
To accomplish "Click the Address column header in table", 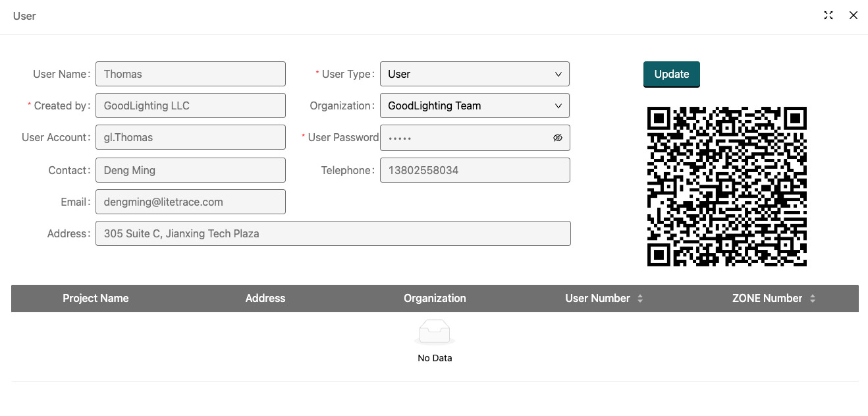I will click(x=265, y=298).
